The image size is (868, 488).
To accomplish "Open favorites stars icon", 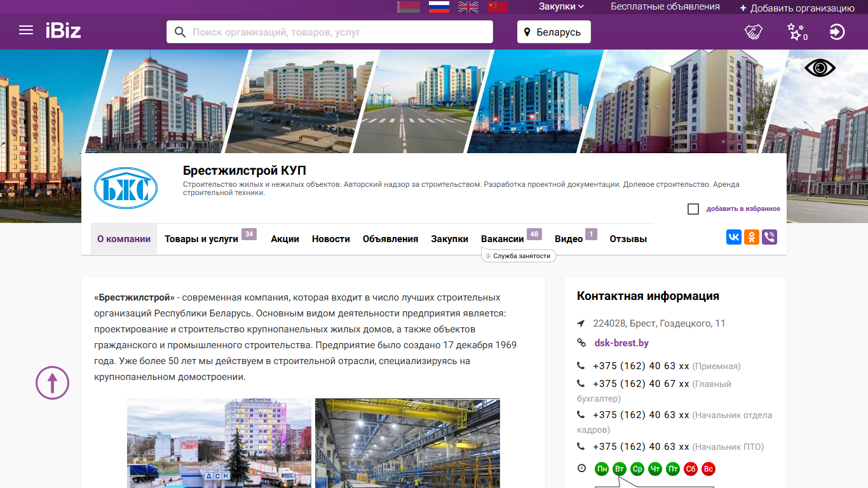I will point(796,32).
